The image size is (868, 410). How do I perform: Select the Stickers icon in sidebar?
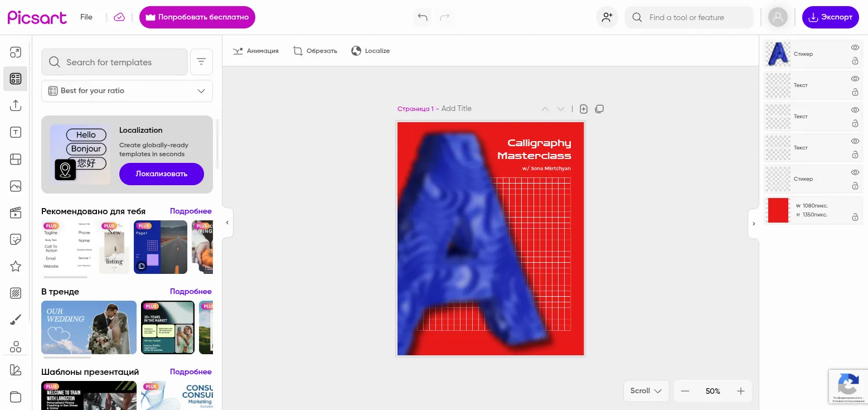pos(16,239)
